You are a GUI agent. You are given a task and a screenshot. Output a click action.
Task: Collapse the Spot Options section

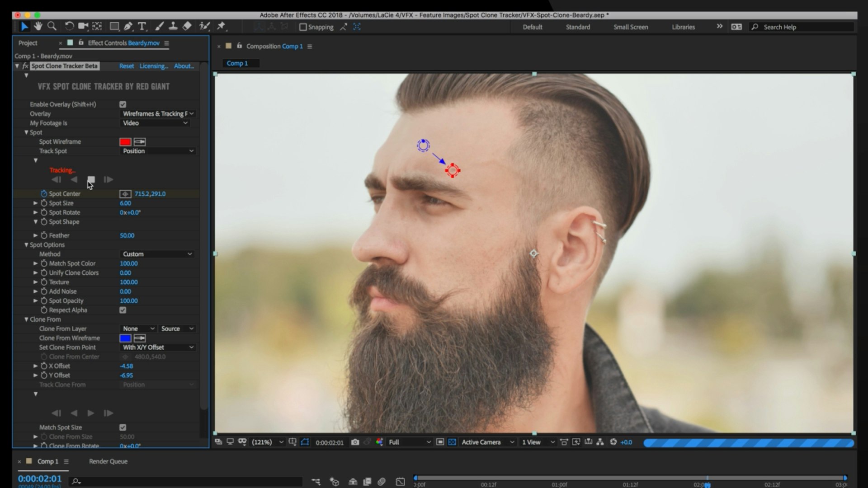(x=26, y=245)
